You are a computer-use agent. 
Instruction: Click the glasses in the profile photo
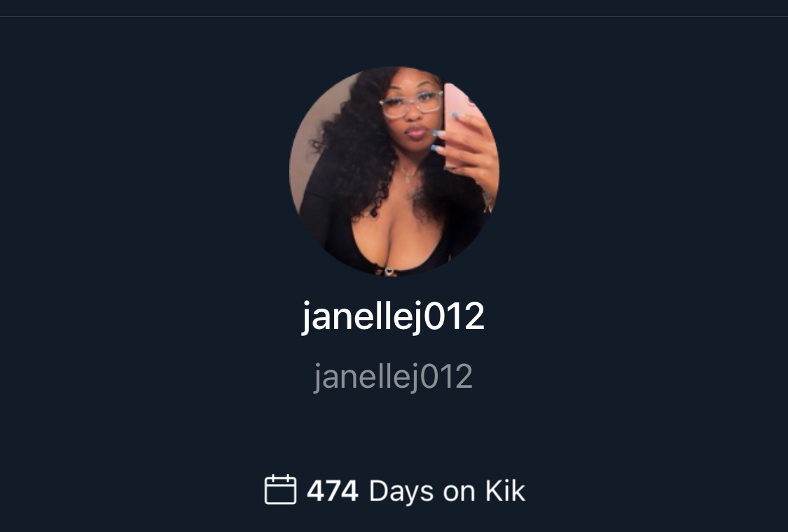click(411, 104)
